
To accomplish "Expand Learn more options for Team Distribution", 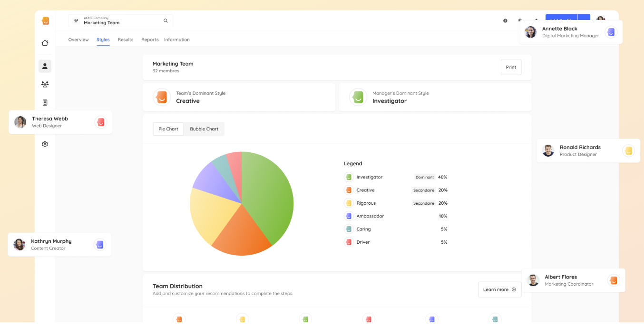I will (x=499, y=289).
